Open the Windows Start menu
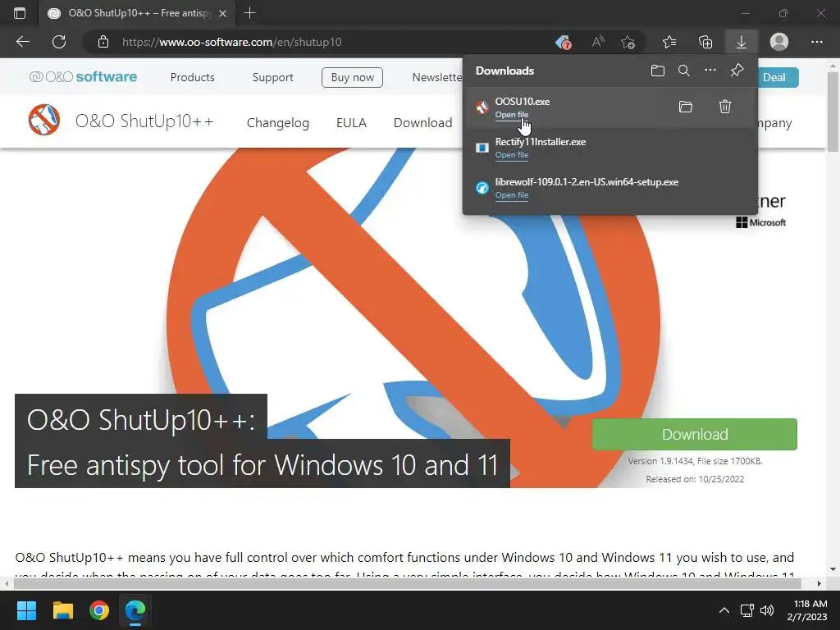This screenshot has height=630, width=840. click(x=26, y=610)
